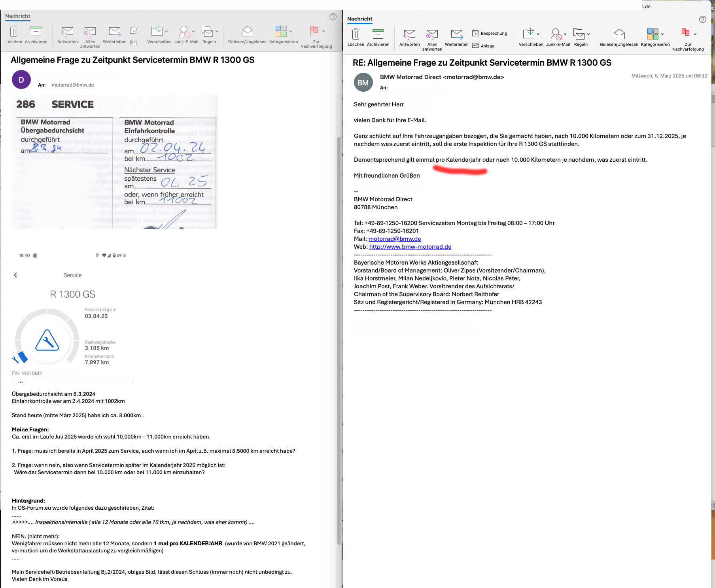
Task: Archive the message in the right window
Action: [378, 34]
